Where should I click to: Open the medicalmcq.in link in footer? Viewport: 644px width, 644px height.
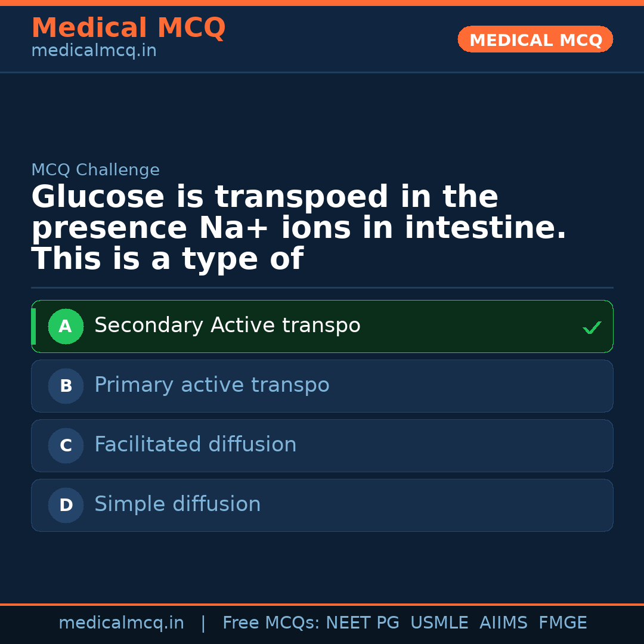pyautogui.click(x=121, y=623)
